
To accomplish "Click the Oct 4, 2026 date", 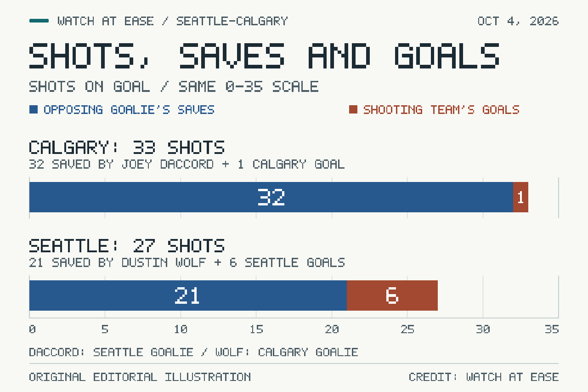I will point(518,21).
